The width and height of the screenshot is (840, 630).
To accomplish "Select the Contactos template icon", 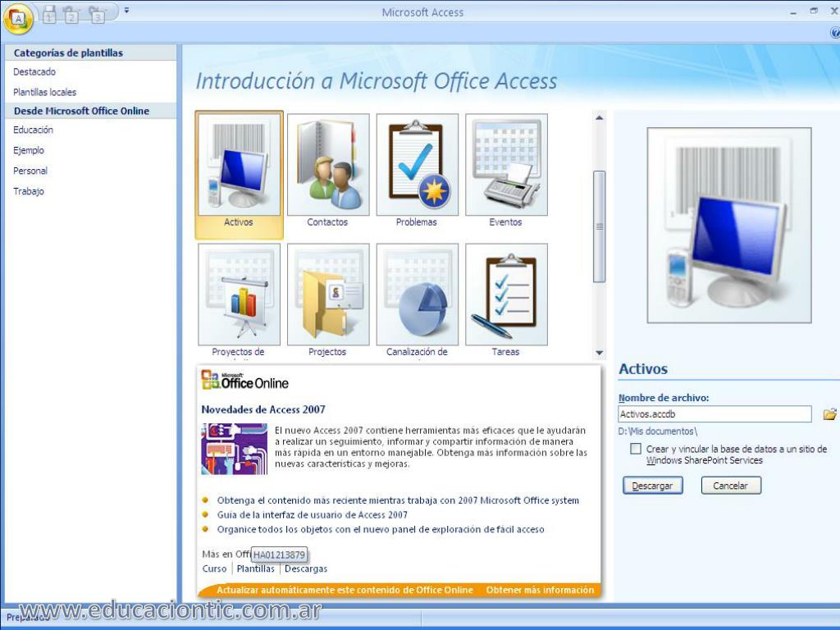I will (x=328, y=164).
